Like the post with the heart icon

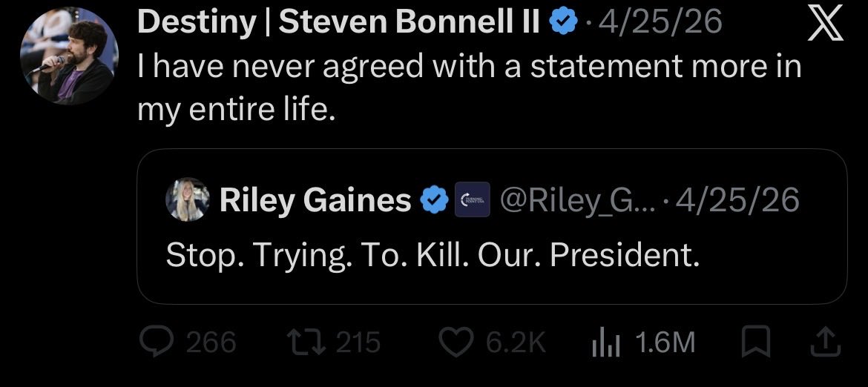457,343
